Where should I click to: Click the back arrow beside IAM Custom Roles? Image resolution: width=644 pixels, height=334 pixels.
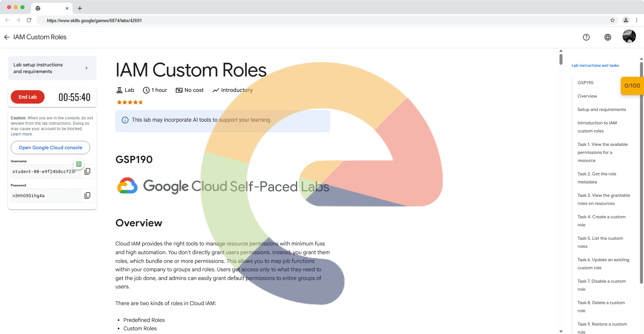coord(7,37)
